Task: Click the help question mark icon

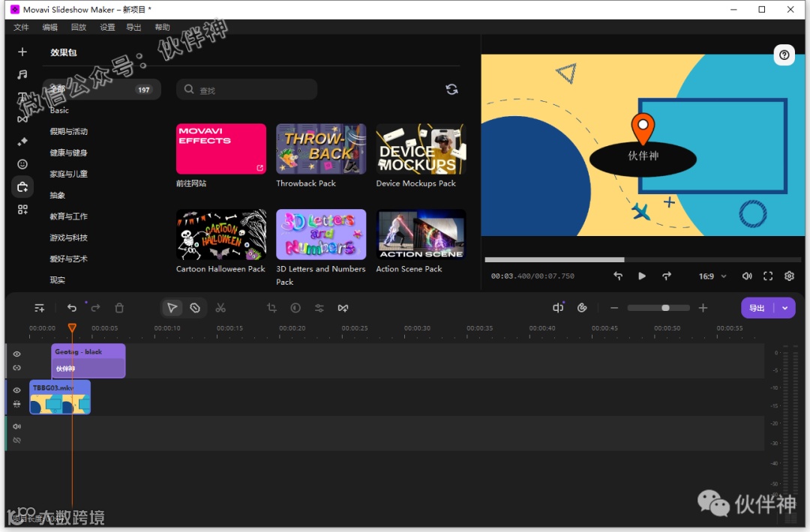Action: click(784, 55)
